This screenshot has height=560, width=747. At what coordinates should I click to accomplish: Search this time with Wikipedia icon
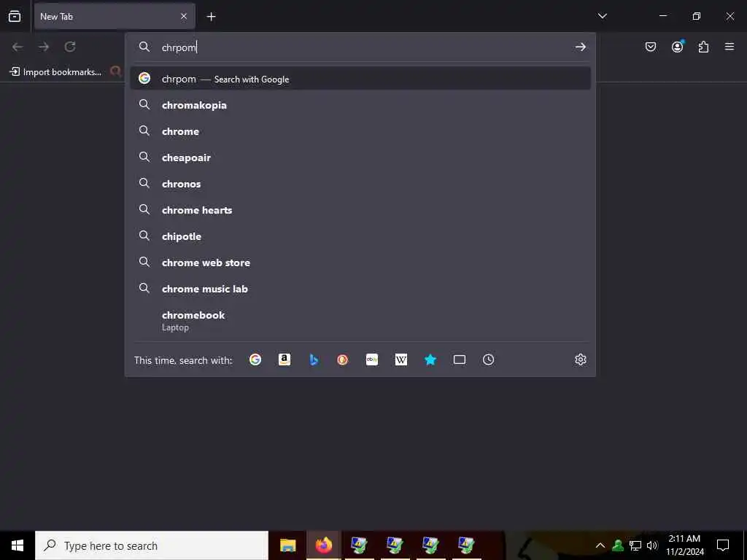[x=401, y=359]
